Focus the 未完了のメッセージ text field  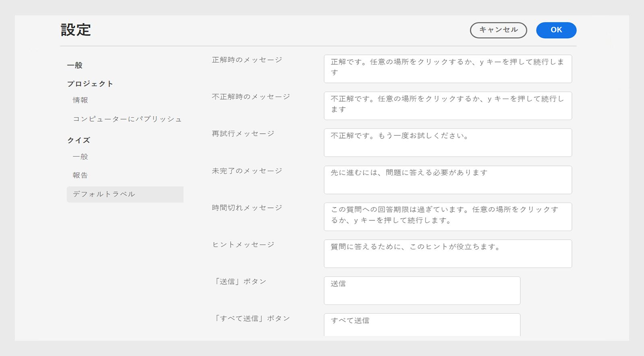click(x=448, y=180)
